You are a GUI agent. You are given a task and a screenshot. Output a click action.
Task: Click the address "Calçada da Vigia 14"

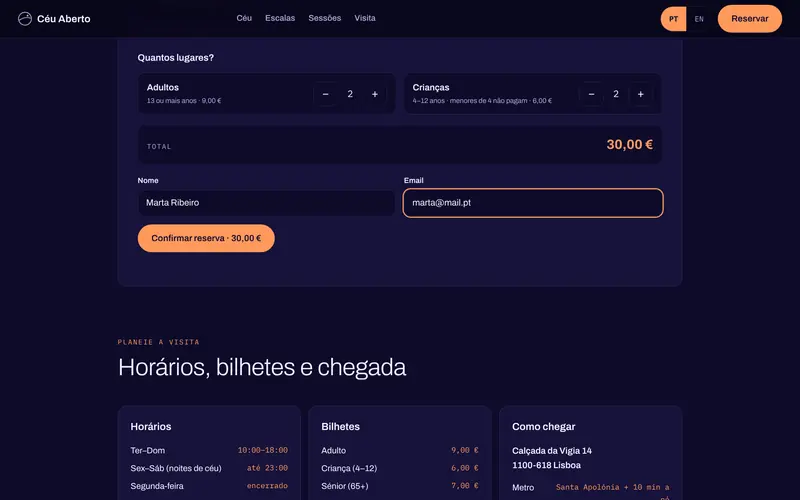pos(552,451)
